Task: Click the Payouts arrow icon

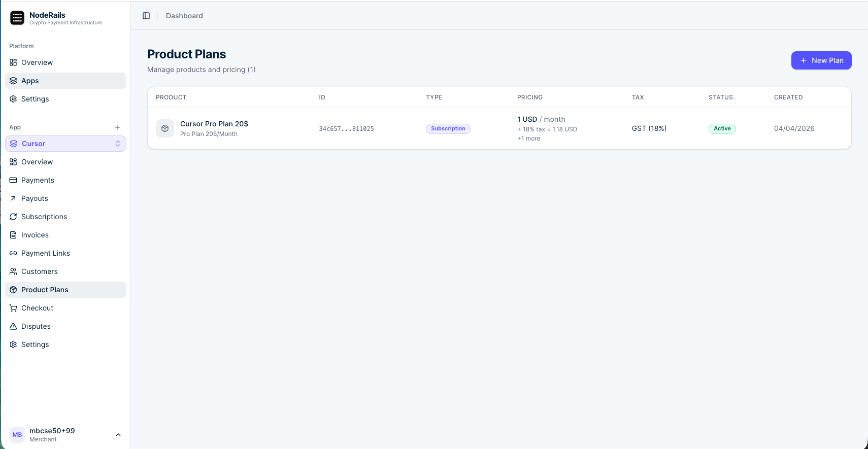Action: (x=13, y=198)
